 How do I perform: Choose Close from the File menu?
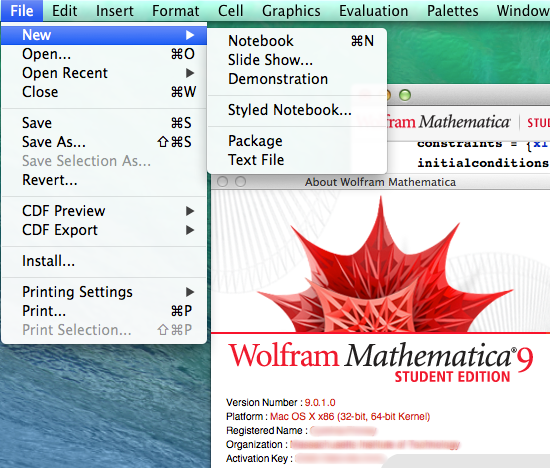[104, 92]
